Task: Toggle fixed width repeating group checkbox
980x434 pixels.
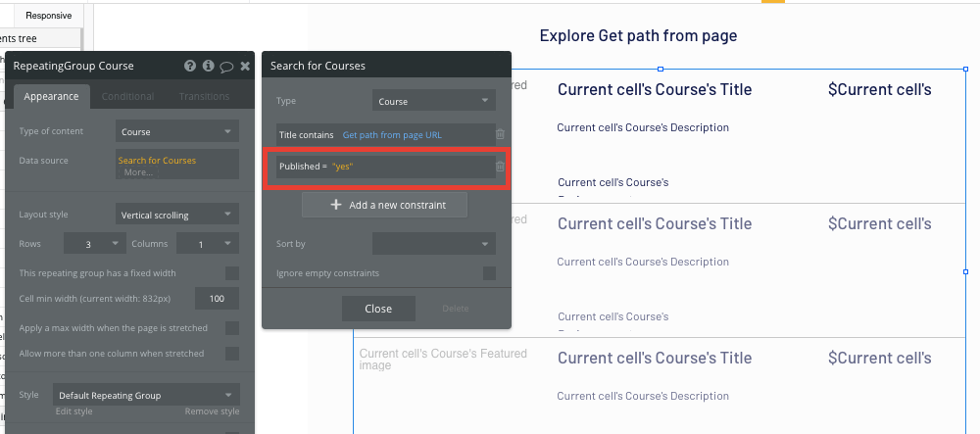Action: [x=232, y=273]
